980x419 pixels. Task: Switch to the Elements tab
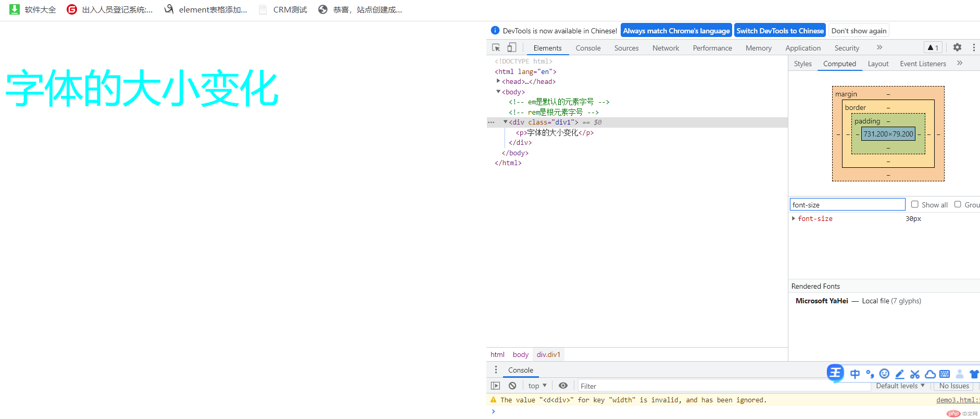click(x=547, y=48)
